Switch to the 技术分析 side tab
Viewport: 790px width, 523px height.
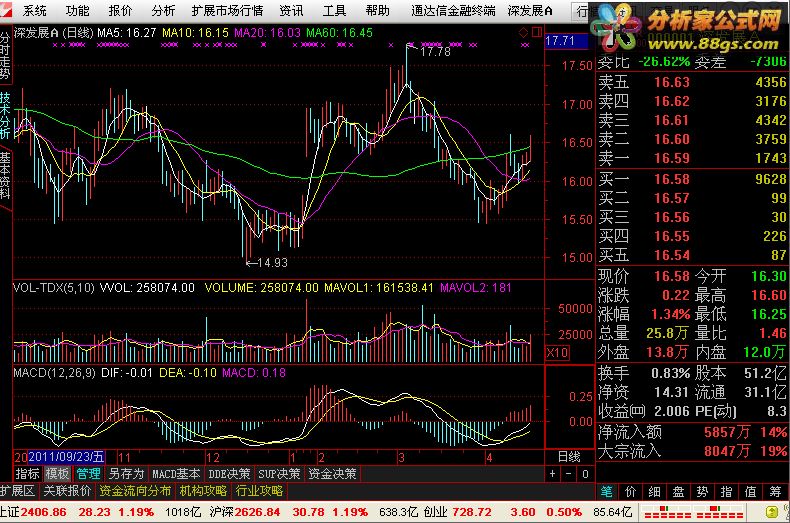5,115
